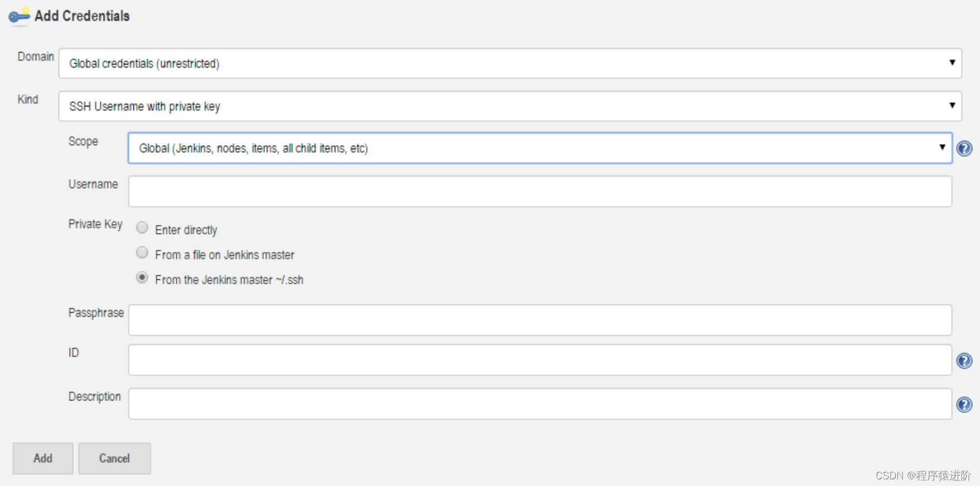Focus the Username text field

tap(540, 191)
